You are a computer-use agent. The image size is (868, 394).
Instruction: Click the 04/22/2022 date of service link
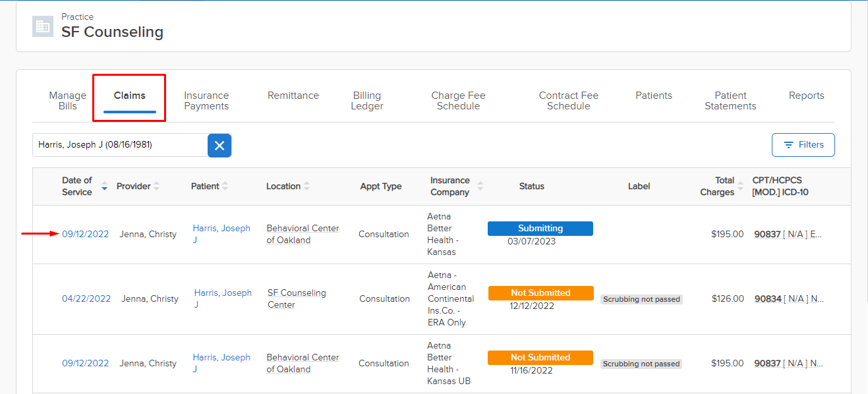[86, 298]
